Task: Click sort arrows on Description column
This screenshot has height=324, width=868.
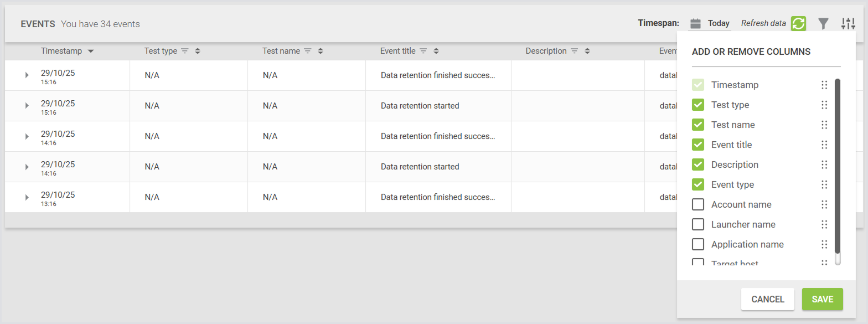Action: pos(587,51)
